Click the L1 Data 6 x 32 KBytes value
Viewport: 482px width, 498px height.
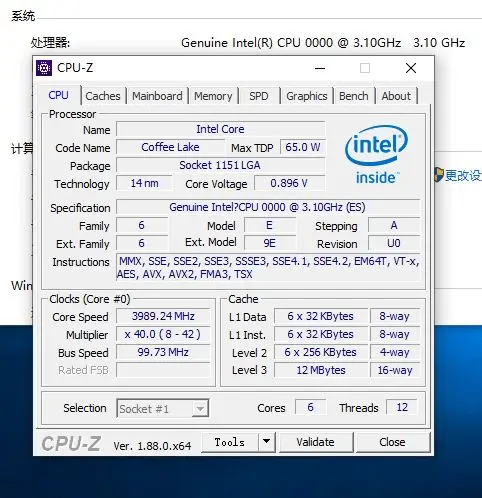(x=321, y=316)
